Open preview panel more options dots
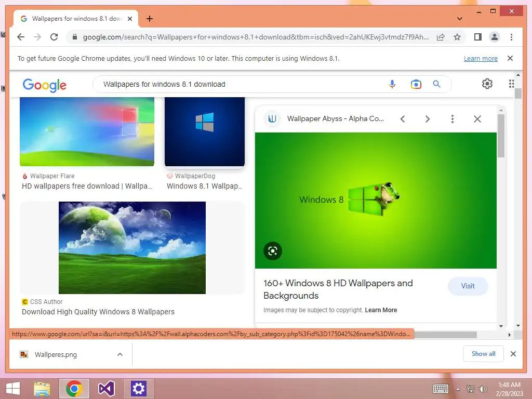532x399 pixels. (x=453, y=119)
